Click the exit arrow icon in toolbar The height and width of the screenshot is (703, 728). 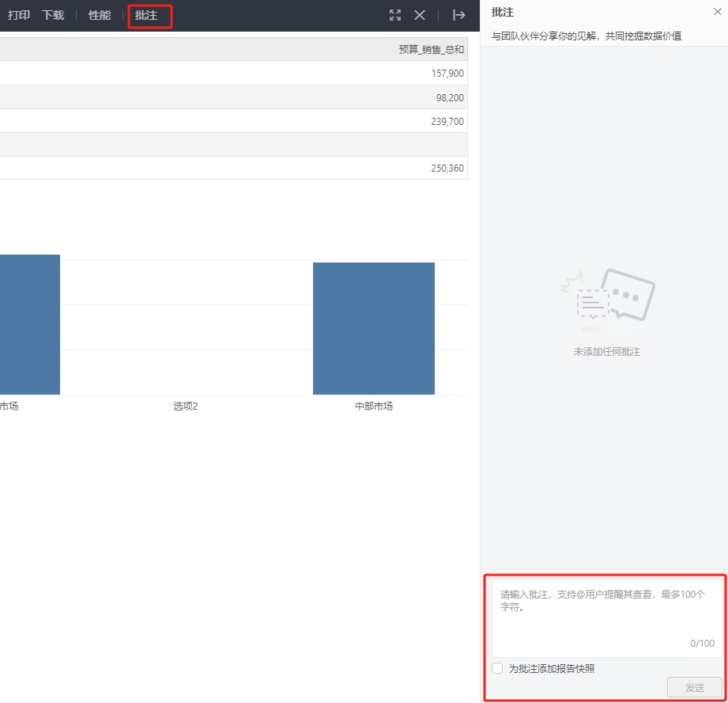pos(458,15)
